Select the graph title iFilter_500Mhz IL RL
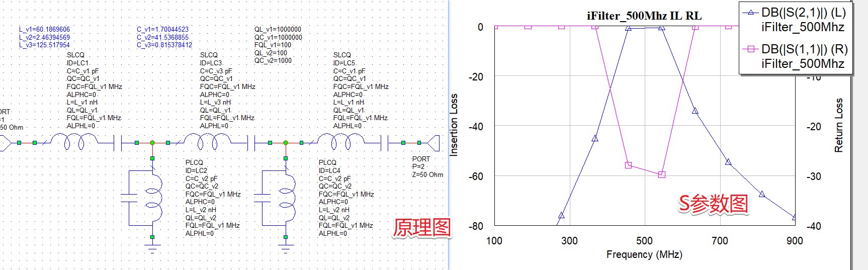The image size is (868, 270). click(x=644, y=16)
